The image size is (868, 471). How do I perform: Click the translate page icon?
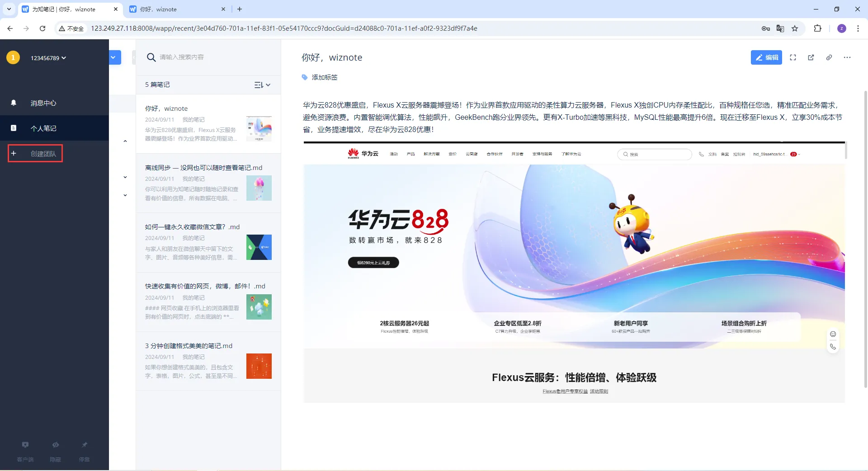(780, 28)
